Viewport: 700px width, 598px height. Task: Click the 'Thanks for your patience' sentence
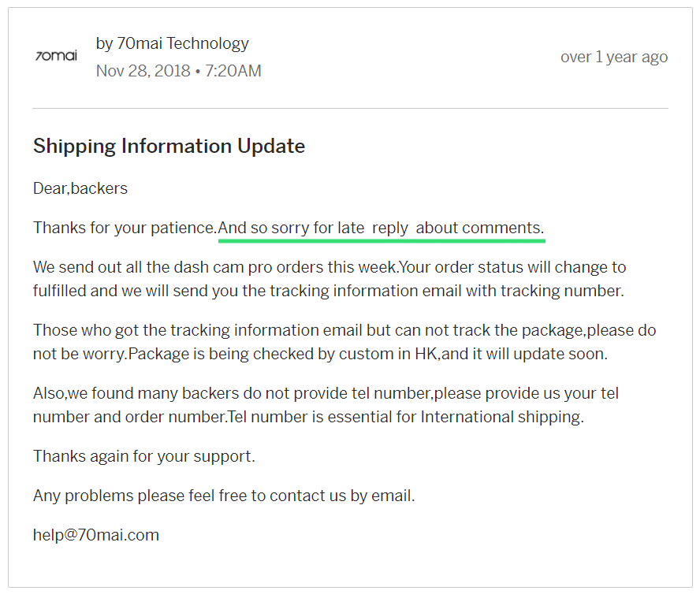125,228
